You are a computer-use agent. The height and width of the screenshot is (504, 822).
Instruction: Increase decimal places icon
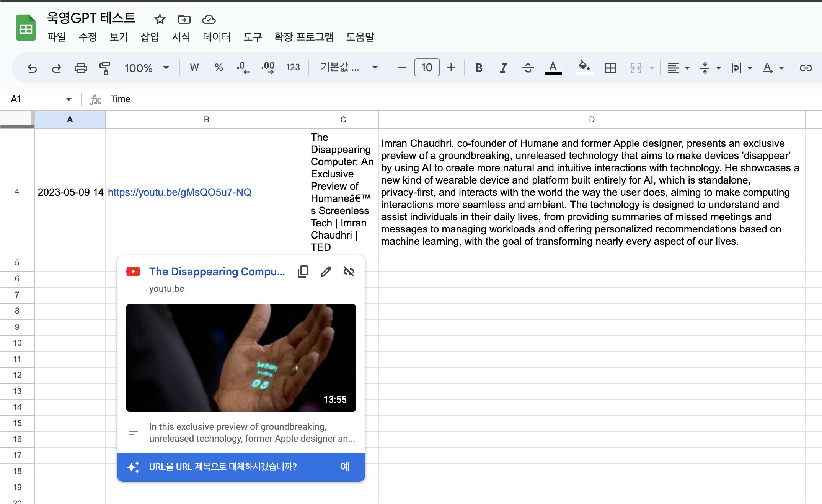[x=268, y=68]
